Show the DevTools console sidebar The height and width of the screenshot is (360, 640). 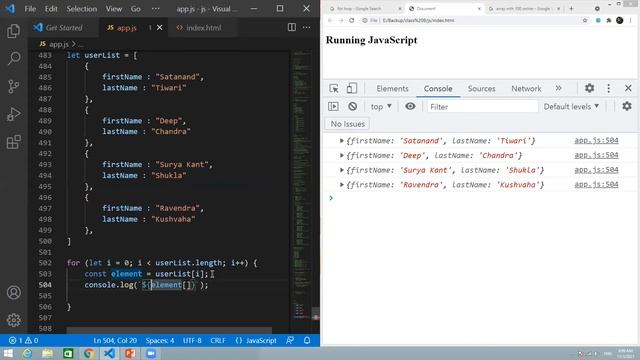(x=333, y=107)
